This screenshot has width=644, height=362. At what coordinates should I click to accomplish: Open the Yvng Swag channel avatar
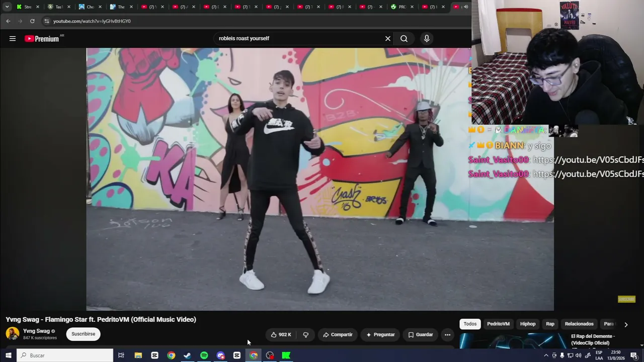13,333
